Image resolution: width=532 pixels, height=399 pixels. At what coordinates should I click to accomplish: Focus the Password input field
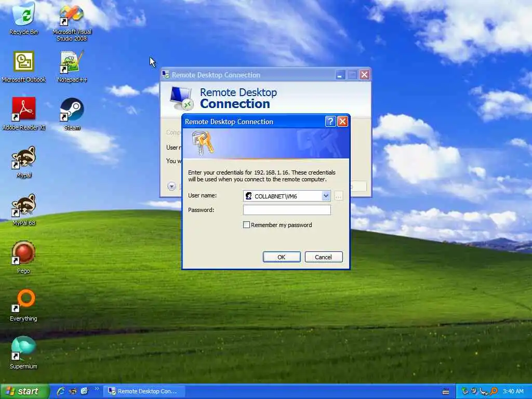point(287,210)
